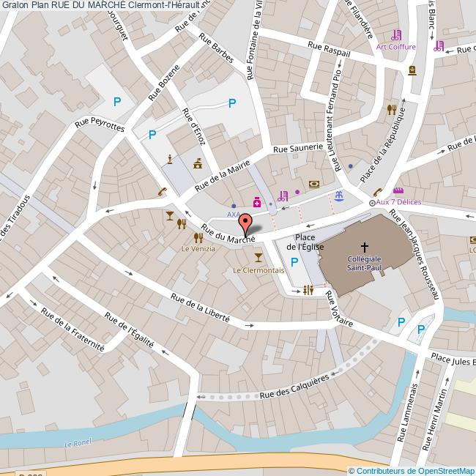Screen dimensions: 476x476
Task: Click the parking P icon at Place de l'Église
Action: 294,262
